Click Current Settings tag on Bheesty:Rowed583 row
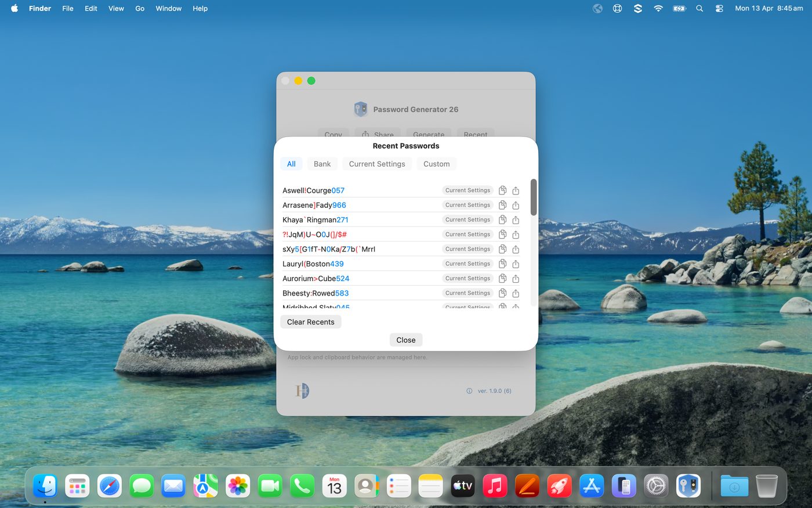The height and width of the screenshot is (508, 812). (467, 293)
